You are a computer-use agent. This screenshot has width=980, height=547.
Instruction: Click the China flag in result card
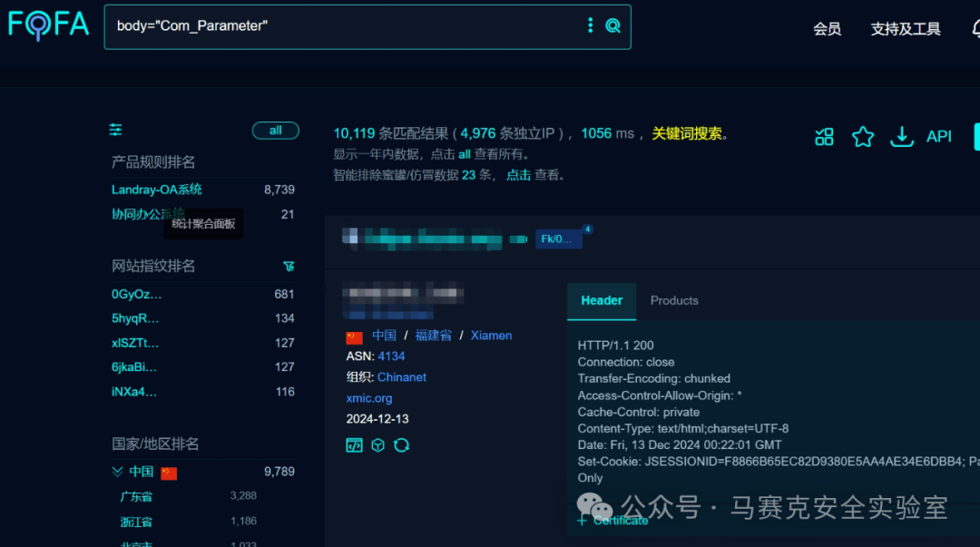pyautogui.click(x=355, y=337)
